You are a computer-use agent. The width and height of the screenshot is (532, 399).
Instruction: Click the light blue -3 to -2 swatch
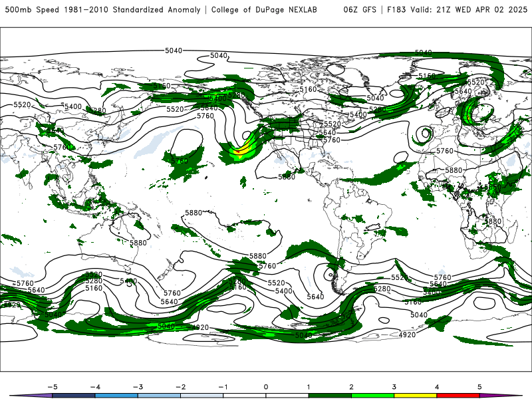[159, 396]
